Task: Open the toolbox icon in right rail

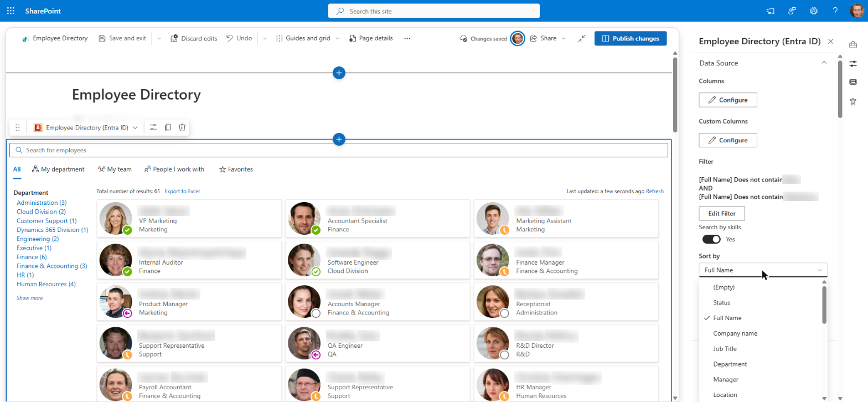Action: coord(853,45)
